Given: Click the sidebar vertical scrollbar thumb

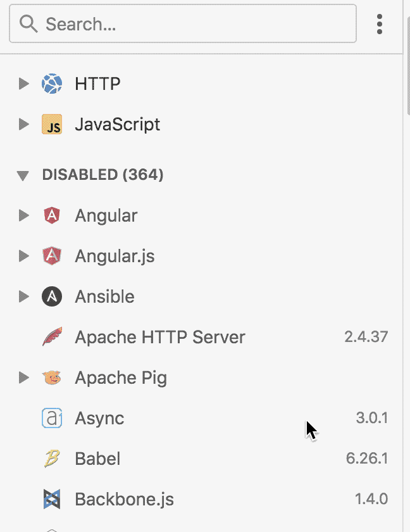Looking at the screenshot, I should point(408,66).
